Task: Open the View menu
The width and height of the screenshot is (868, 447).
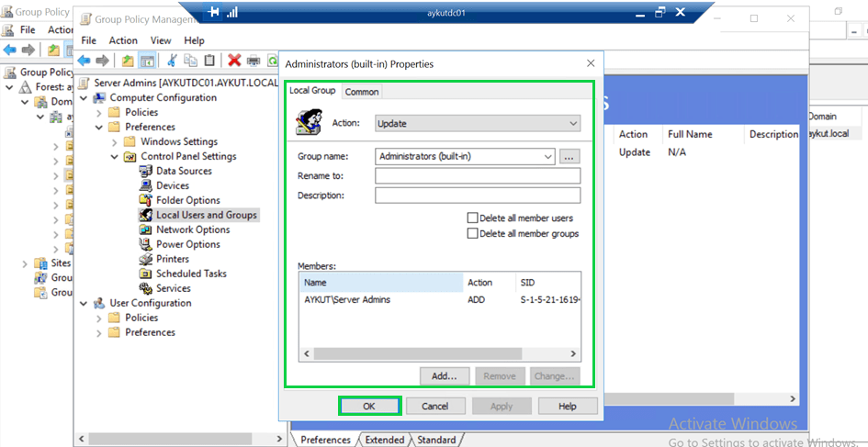Action: [161, 40]
